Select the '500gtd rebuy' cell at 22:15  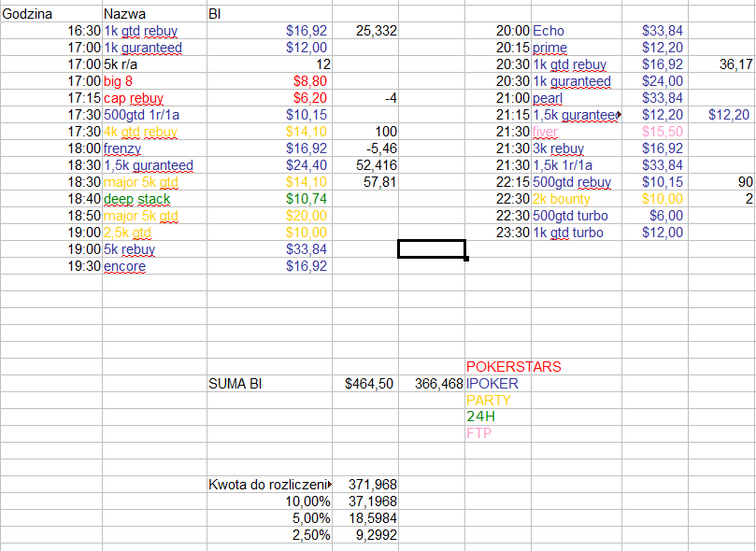577,182
